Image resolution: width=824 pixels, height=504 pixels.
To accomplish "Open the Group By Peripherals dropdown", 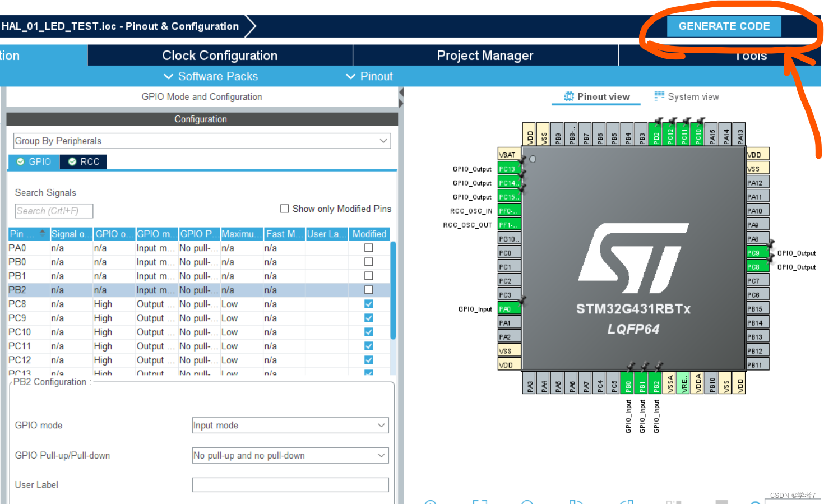I will 383,141.
